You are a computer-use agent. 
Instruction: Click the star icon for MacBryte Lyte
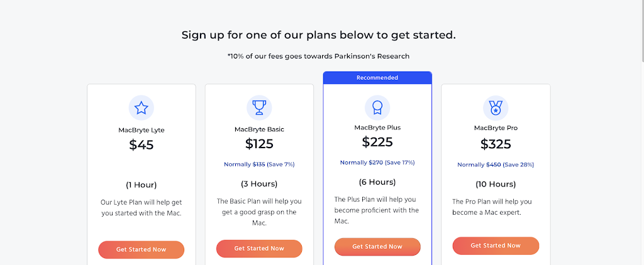coord(142,108)
